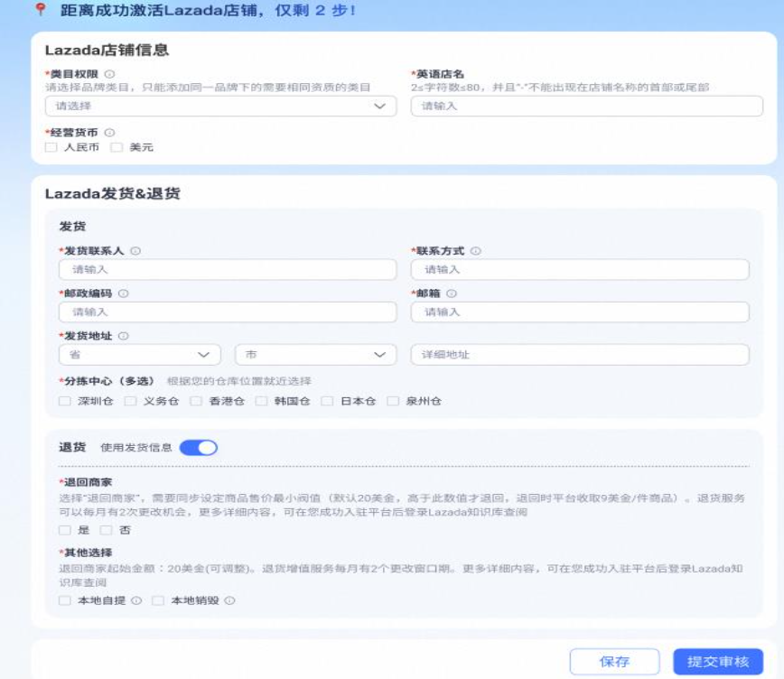Check the 本地销毁 option
The height and width of the screenshot is (679, 784).
pyautogui.click(x=158, y=600)
